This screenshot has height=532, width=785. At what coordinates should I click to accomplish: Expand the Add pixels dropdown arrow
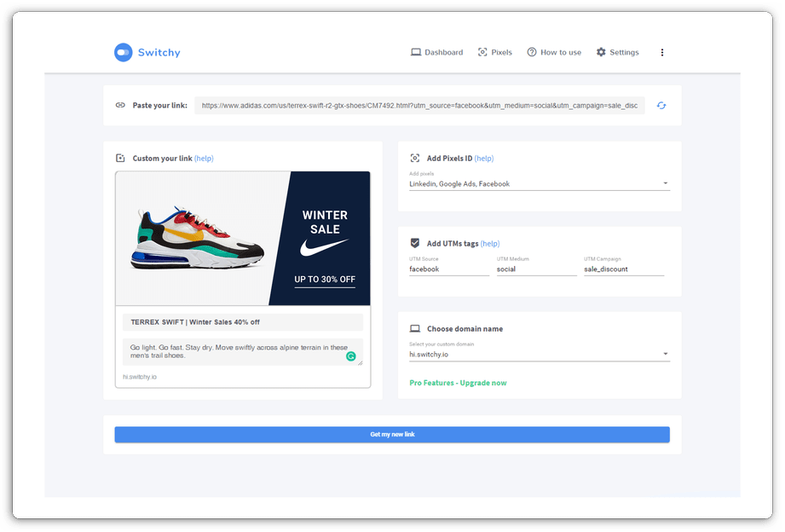click(666, 183)
